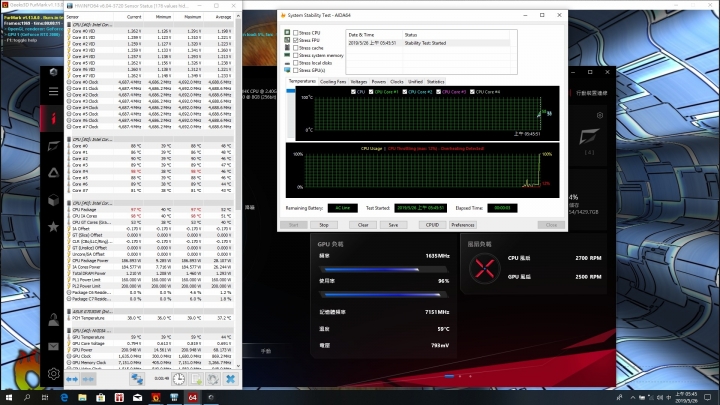The image size is (720, 405).
Task: Switch to Clocks tab
Action: point(397,82)
